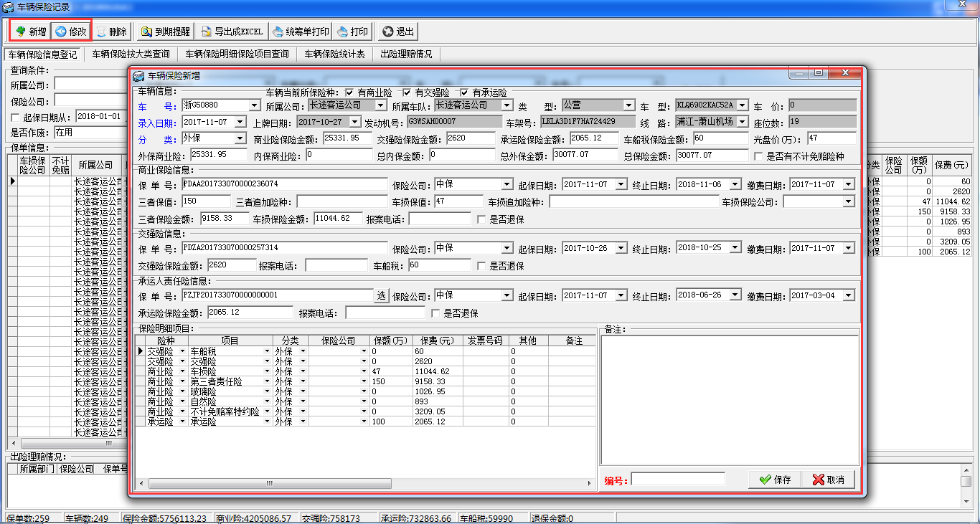Select the 车损险 row in 保险明细项目

click(x=367, y=371)
